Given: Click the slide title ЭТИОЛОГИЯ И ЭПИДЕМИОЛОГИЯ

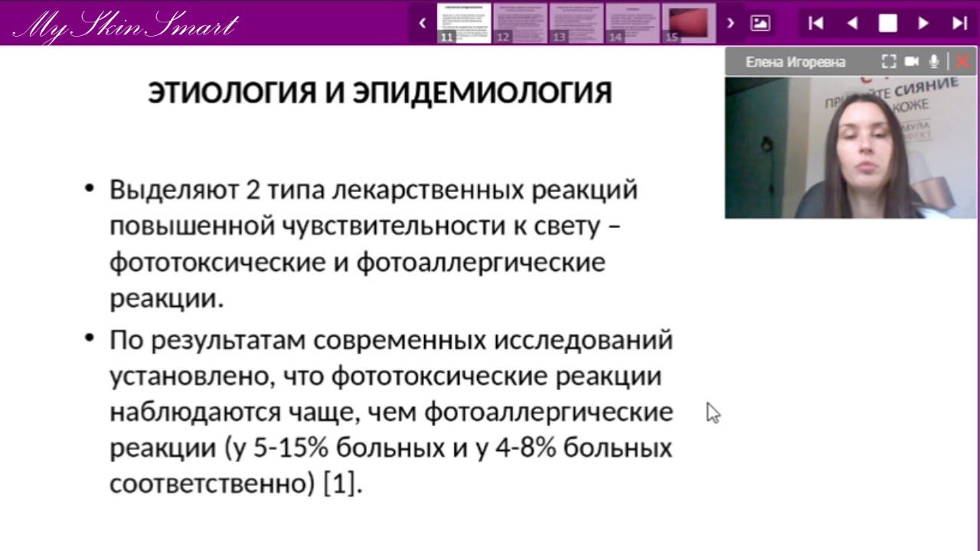Looking at the screenshot, I should (380, 93).
